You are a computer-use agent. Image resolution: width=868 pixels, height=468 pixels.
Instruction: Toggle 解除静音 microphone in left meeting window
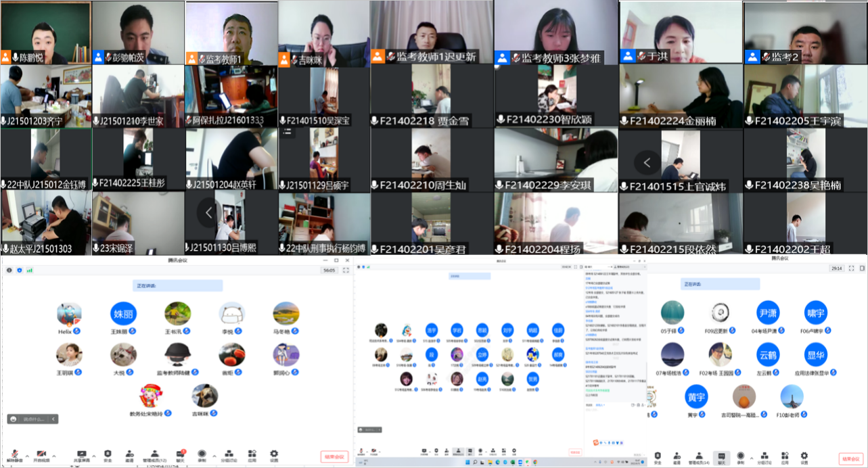tap(14, 455)
